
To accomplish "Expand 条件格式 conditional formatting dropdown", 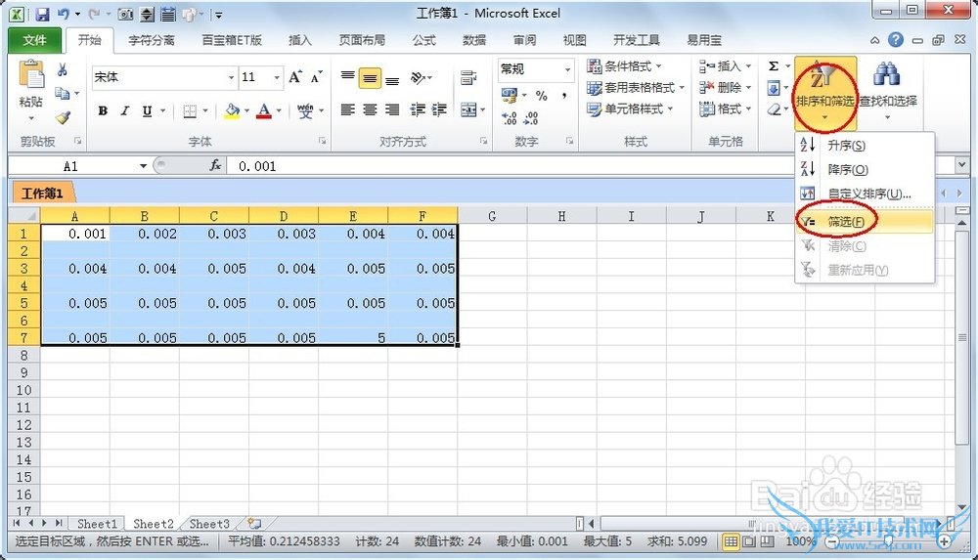I will click(658, 66).
